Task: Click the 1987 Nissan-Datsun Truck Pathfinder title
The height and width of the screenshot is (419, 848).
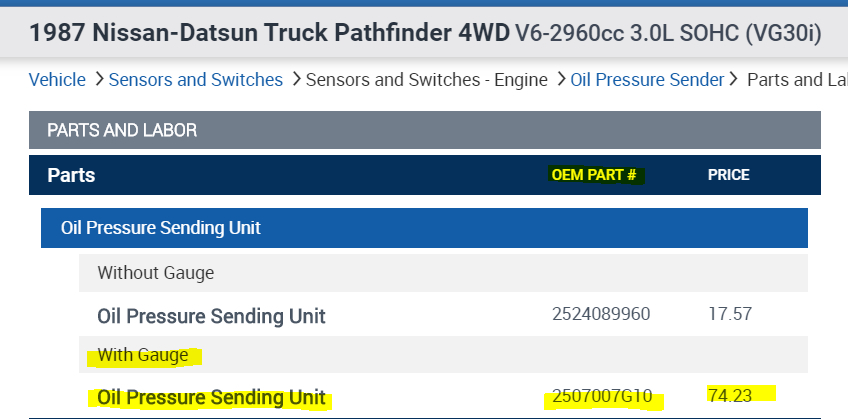Action: 269,33
